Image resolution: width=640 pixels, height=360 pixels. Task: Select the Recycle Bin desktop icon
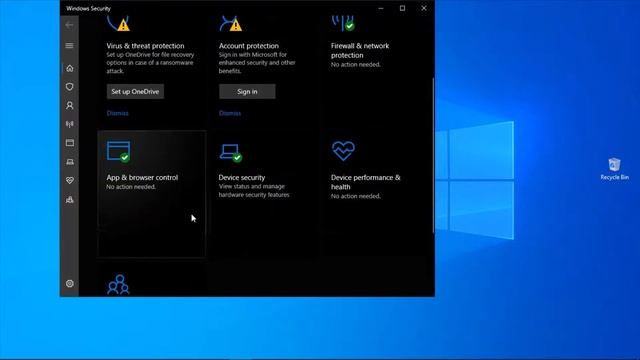(614, 169)
